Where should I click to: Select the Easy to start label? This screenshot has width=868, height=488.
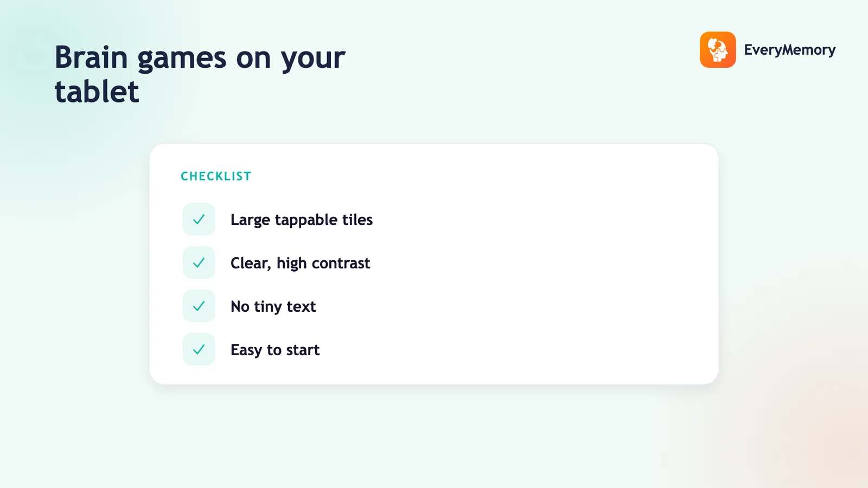pos(275,350)
